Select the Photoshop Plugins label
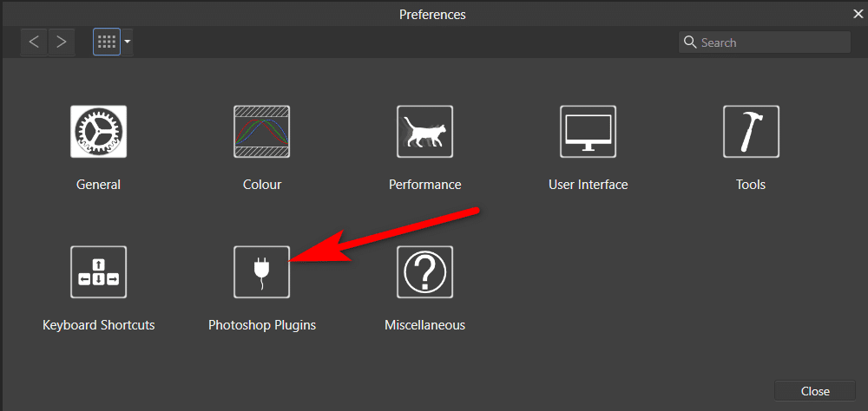 coord(262,324)
